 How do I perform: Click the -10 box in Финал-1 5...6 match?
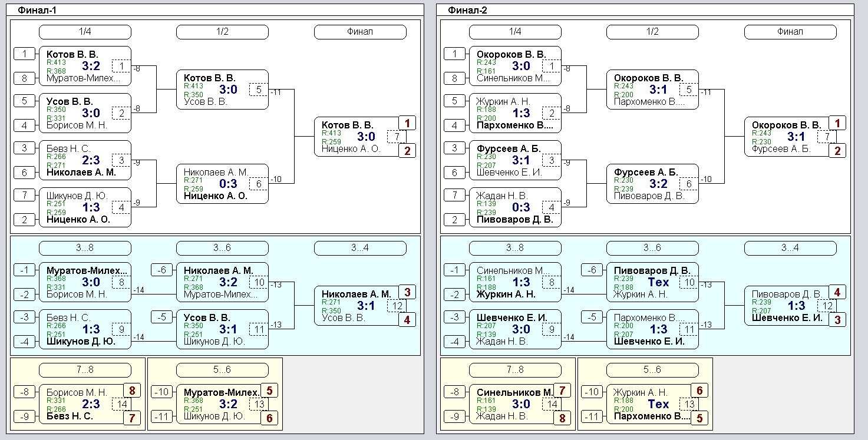tap(162, 392)
